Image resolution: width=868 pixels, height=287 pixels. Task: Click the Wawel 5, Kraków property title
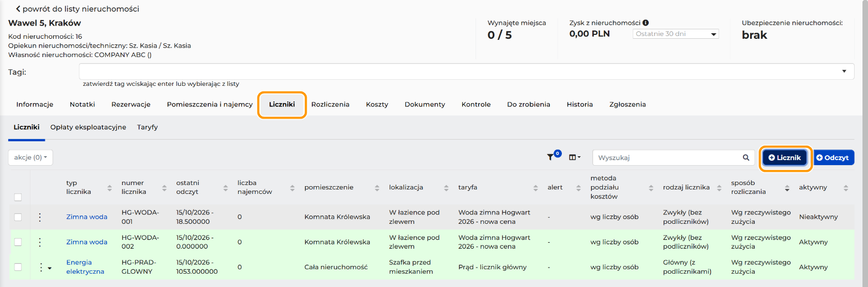45,23
